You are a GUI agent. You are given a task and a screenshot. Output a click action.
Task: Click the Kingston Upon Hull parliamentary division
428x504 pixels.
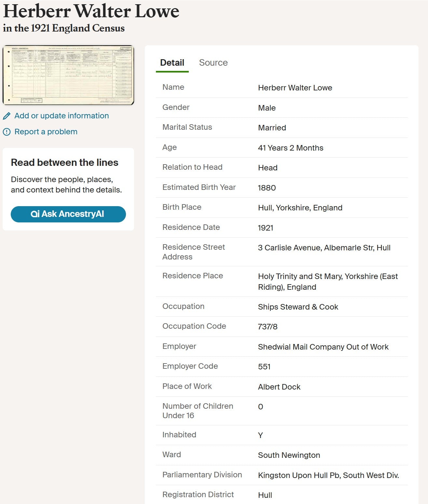point(328,475)
